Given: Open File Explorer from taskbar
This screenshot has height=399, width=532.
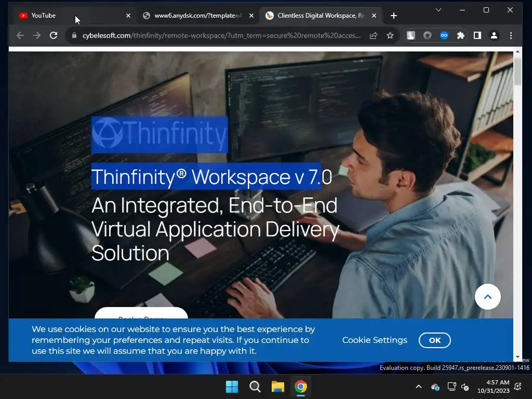Looking at the screenshot, I should (x=277, y=387).
